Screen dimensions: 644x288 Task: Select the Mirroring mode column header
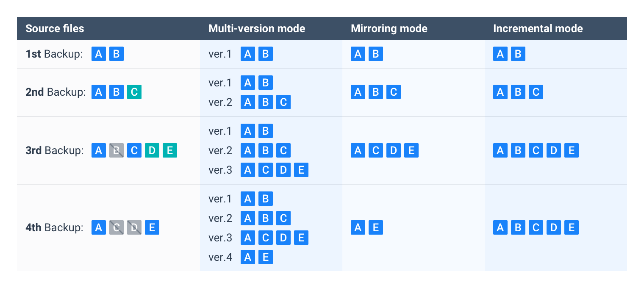(389, 28)
